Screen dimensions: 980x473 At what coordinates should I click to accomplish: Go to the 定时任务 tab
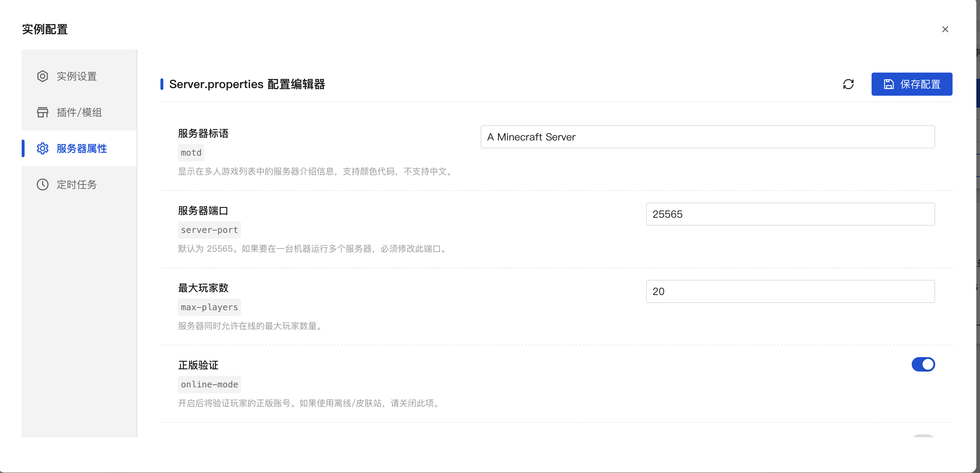tap(77, 185)
